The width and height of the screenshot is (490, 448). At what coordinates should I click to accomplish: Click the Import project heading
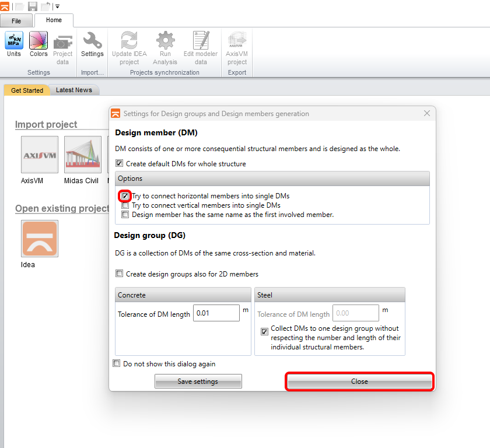[x=46, y=124]
